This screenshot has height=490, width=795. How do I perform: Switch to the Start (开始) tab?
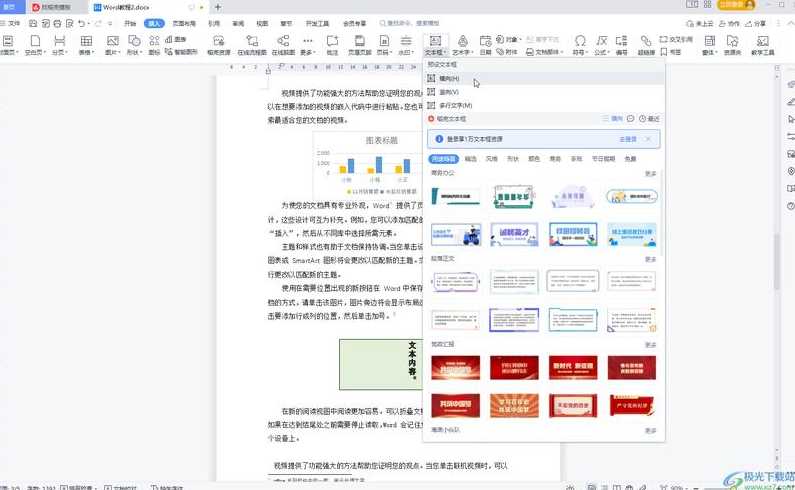130,23
